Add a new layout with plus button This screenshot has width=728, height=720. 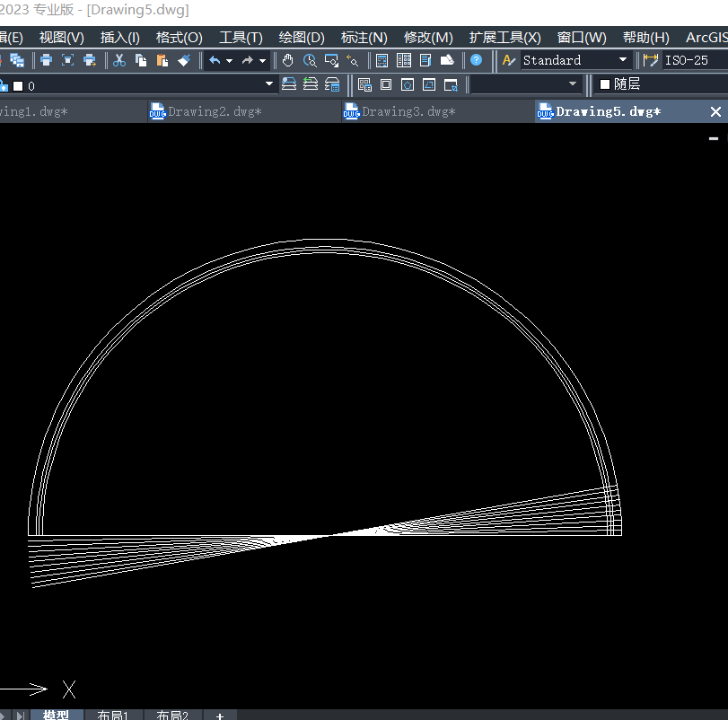[220, 716]
